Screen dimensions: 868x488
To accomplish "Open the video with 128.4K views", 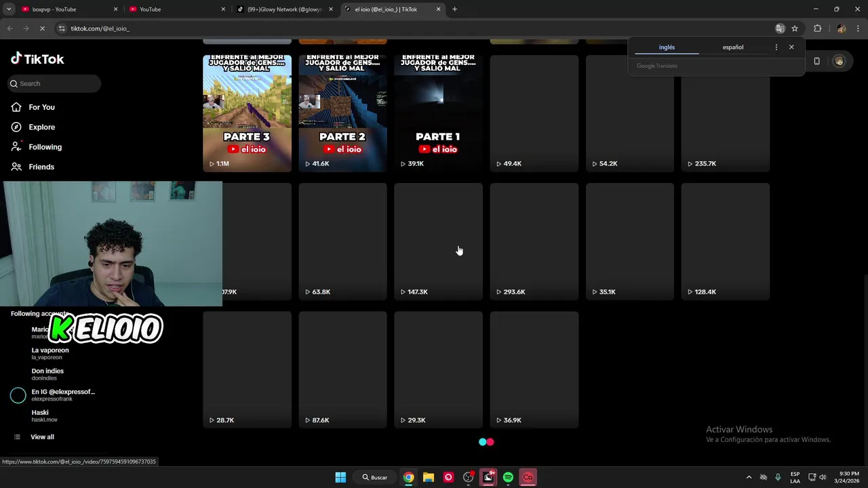I will [725, 241].
